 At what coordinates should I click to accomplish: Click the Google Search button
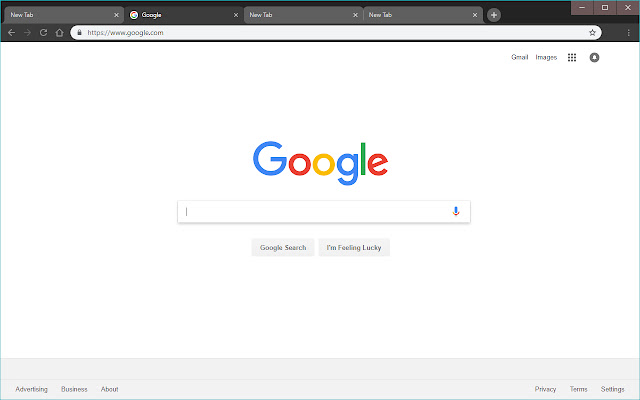click(283, 247)
